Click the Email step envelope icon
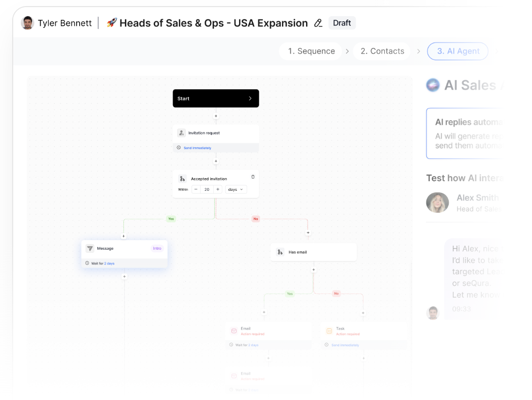This screenshot has height=400, width=532. click(234, 331)
